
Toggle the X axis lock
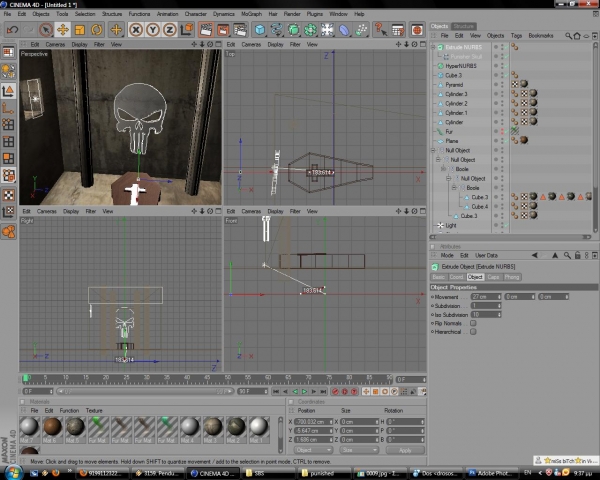136,29
